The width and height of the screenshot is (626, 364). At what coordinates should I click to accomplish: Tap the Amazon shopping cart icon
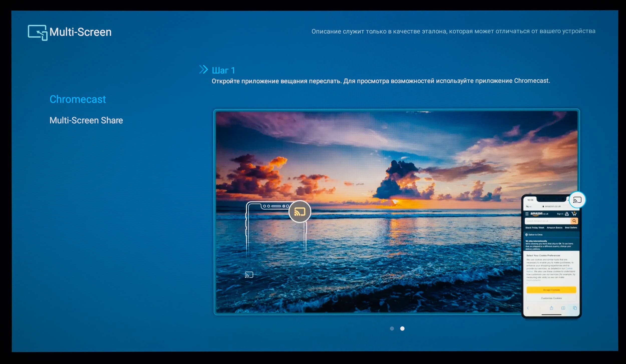[x=574, y=214]
